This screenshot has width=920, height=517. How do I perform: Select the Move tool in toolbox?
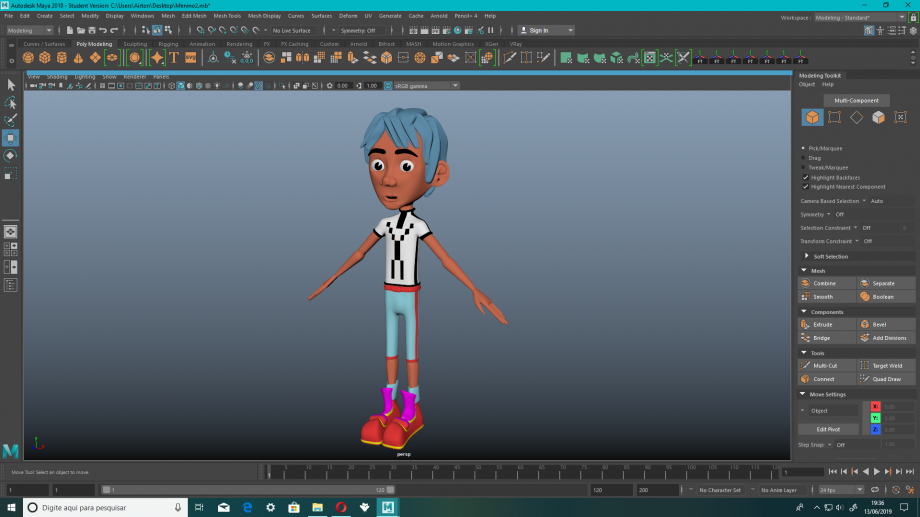pyautogui.click(x=11, y=138)
